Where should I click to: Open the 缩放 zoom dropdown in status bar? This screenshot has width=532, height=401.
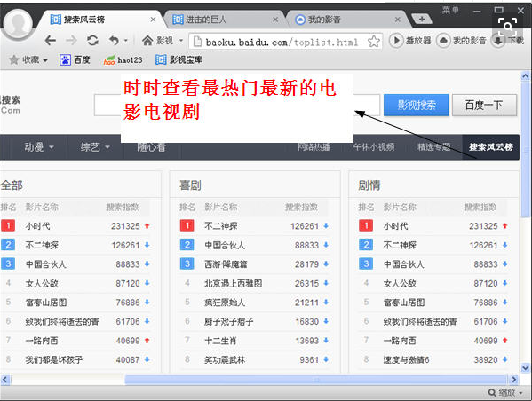(x=505, y=393)
